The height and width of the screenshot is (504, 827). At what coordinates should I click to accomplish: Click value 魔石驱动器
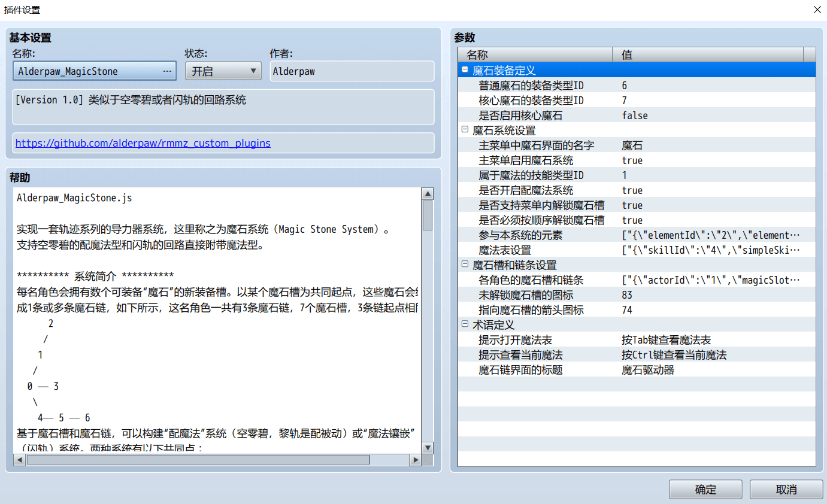648,369
